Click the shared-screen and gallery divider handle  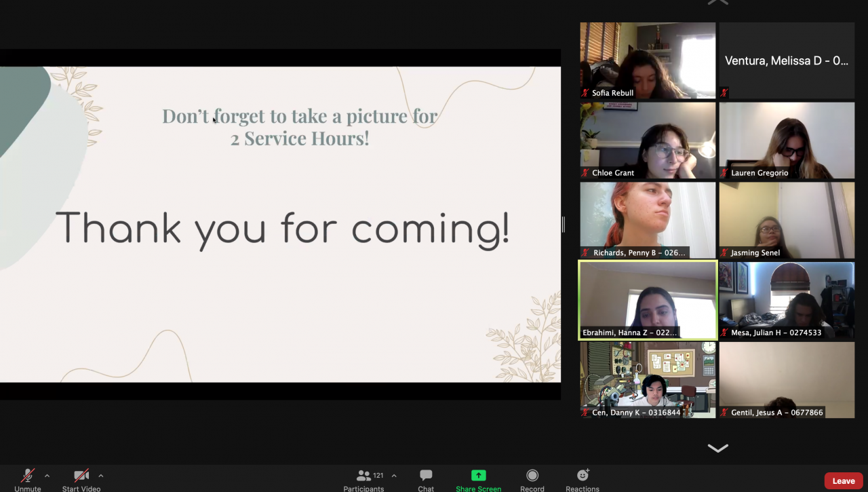[x=563, y=224]
